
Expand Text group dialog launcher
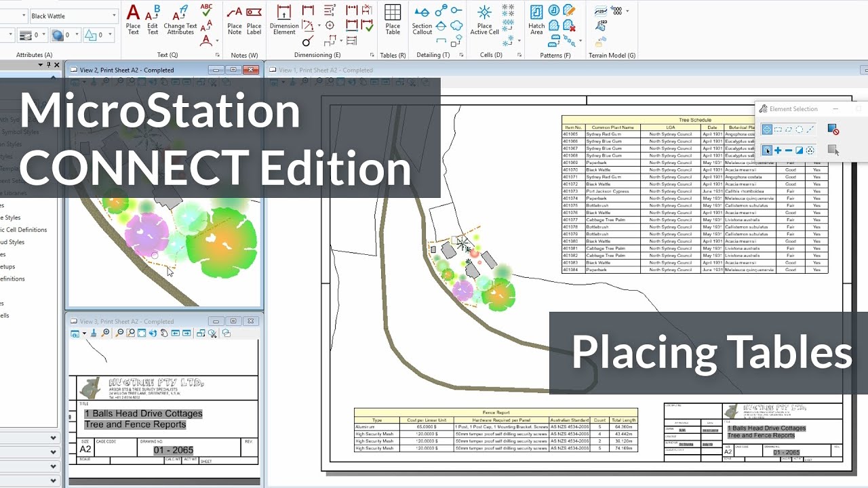[218, 55]
